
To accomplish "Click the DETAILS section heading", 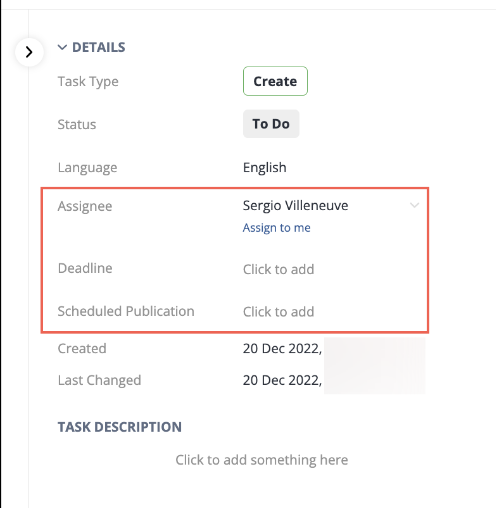I will point(99,47).
